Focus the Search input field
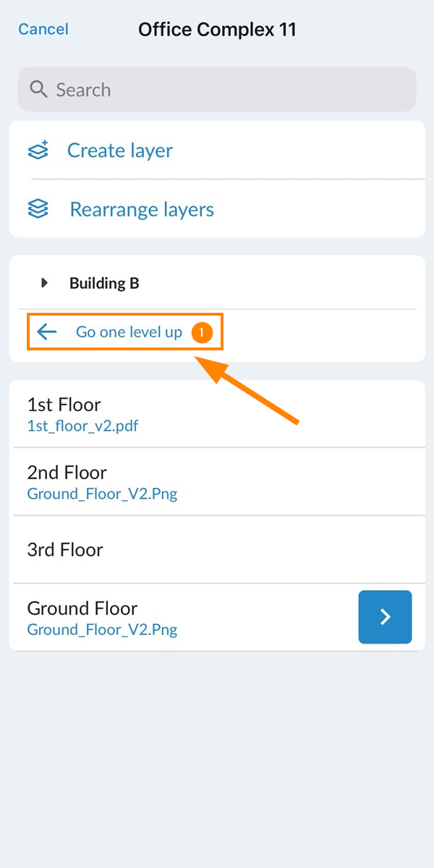 point(217,89)
